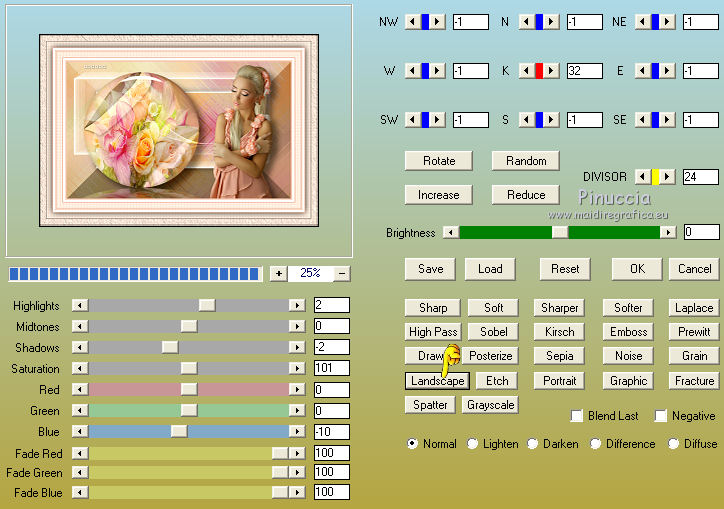Click the Brightness left arrow
Image resolution: width=724 pixels, height=509 pixels.
pos(451,232)
